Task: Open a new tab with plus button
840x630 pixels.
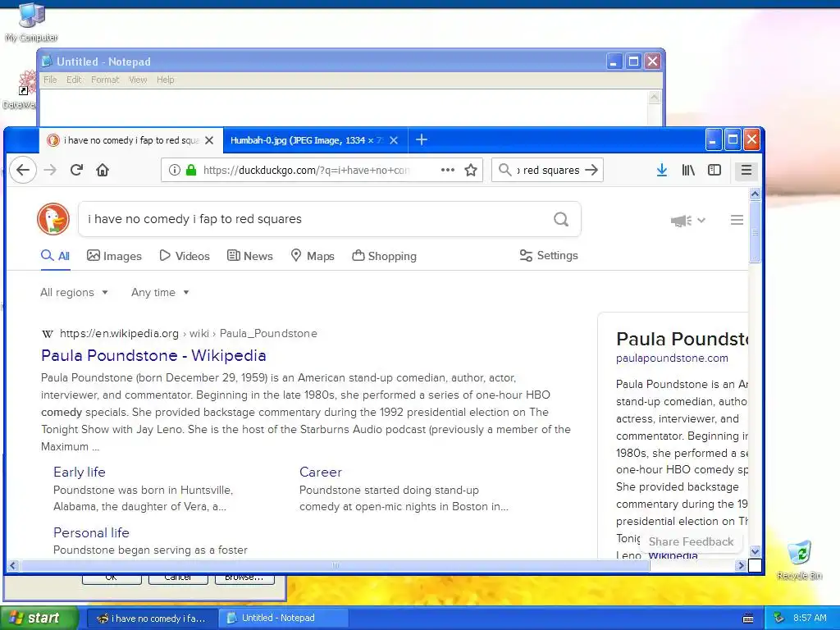Action: click(x=422, y=139)
